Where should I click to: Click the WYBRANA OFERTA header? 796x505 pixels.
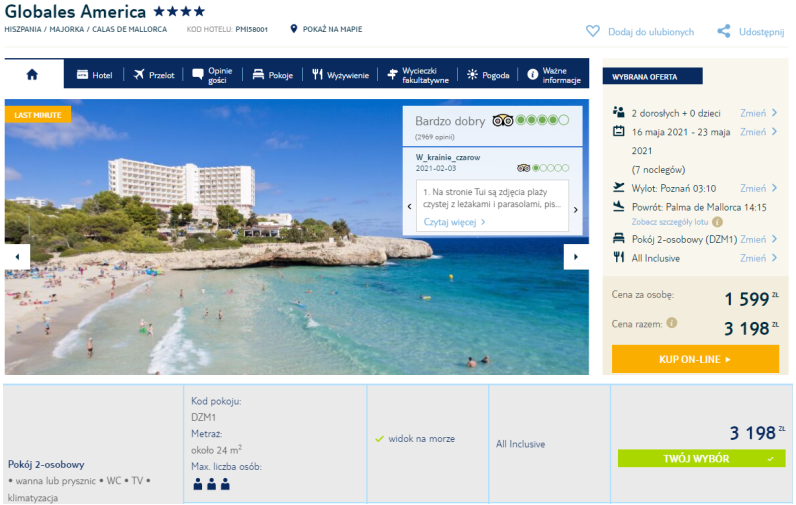click(652, 76)
